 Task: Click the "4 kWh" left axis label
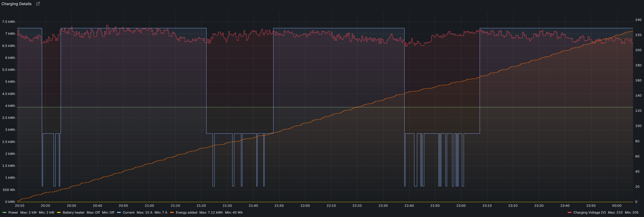point(10,106)
